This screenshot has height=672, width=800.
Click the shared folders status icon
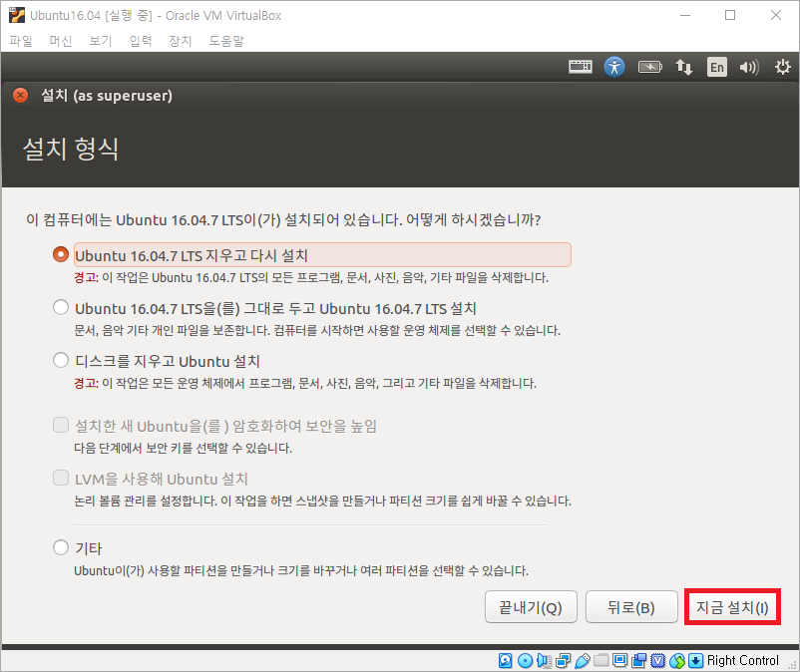(601, 661)
